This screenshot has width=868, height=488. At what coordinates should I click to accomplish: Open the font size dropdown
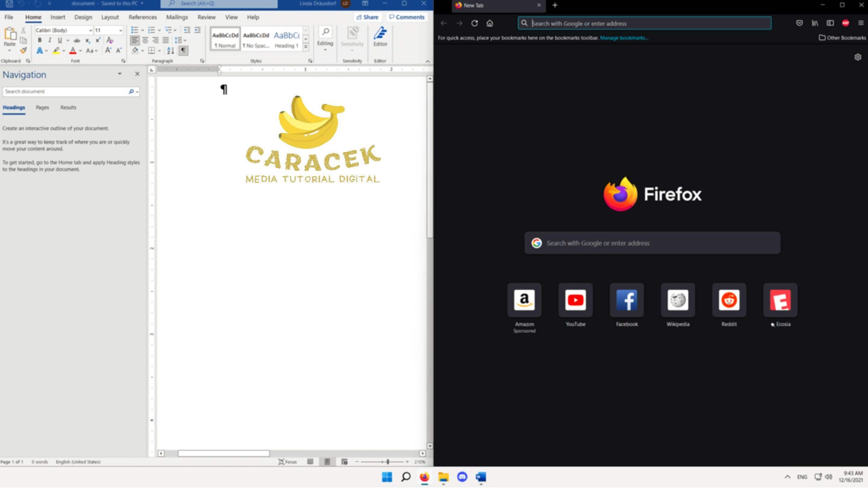pyautogui.click(x=120, y=30)
